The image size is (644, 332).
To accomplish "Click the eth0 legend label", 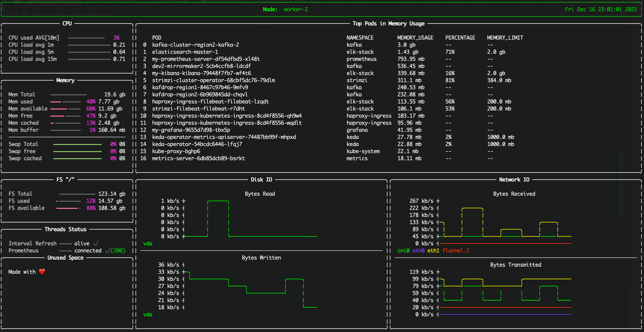I will click(x=418, y=251).
